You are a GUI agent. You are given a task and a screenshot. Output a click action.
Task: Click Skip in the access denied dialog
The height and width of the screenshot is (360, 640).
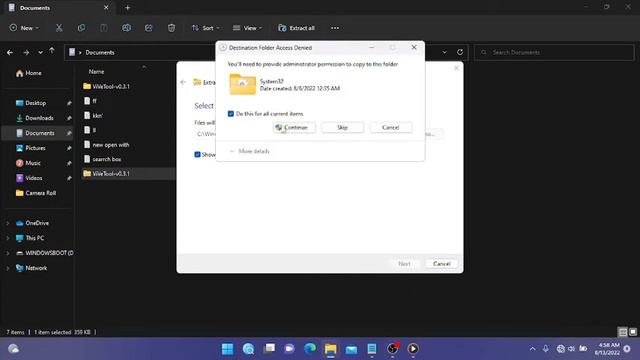[x=342, y=127]
